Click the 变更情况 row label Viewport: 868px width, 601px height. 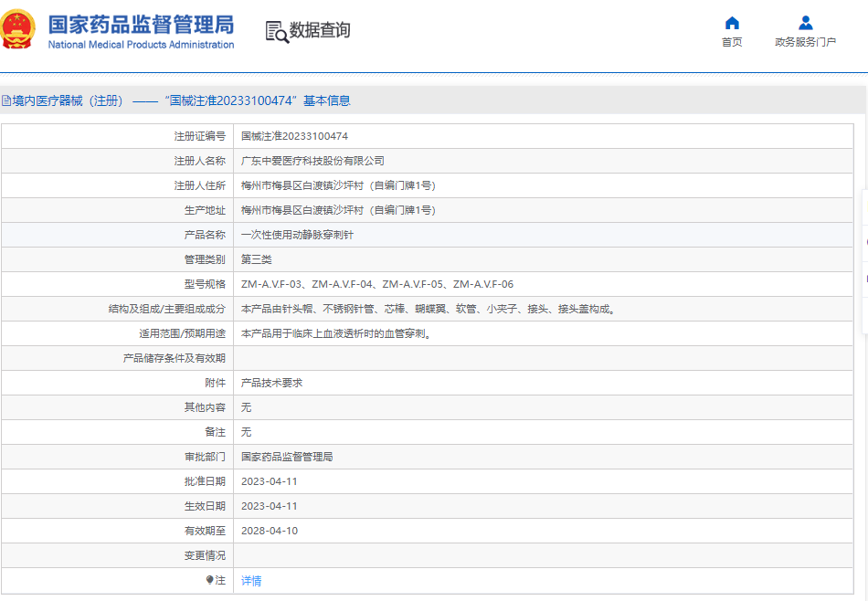click(205, 555)
